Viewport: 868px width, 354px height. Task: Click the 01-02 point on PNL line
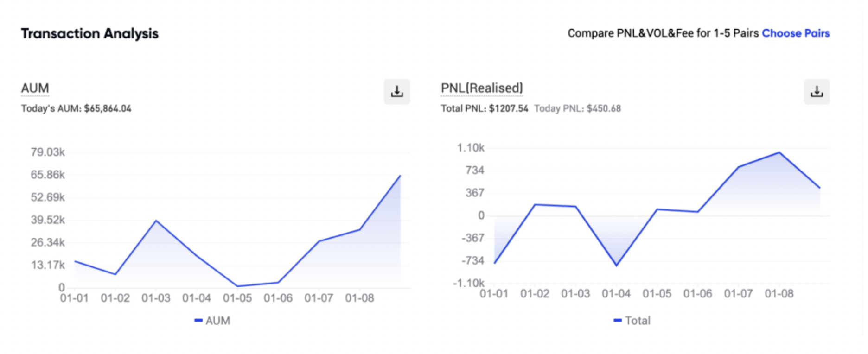click(x=535, y=204)
